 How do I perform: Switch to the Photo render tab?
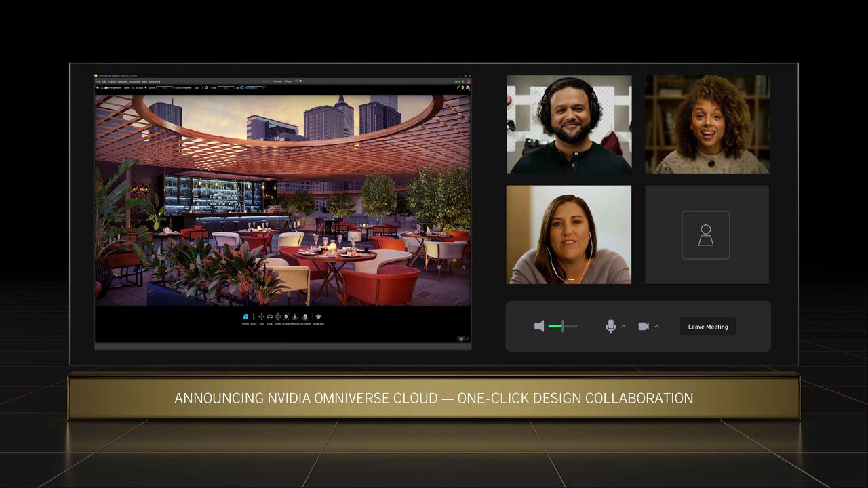click(x=288, y=81)
